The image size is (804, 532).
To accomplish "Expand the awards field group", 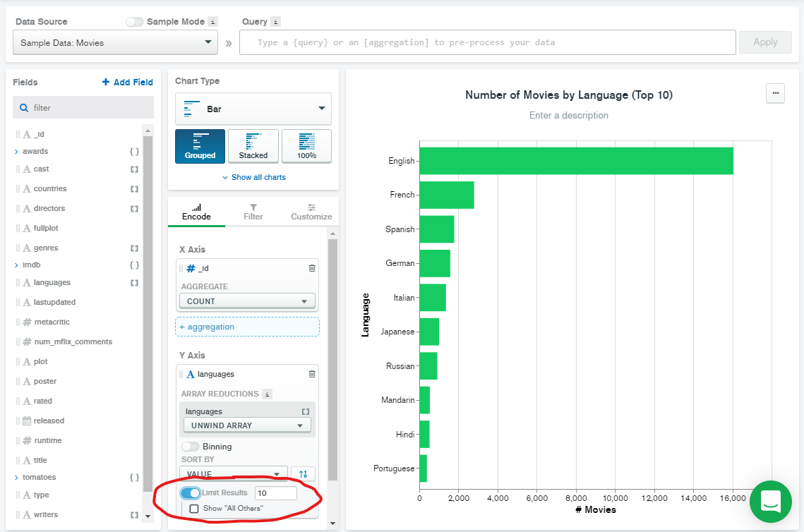I will coord(16,152).
